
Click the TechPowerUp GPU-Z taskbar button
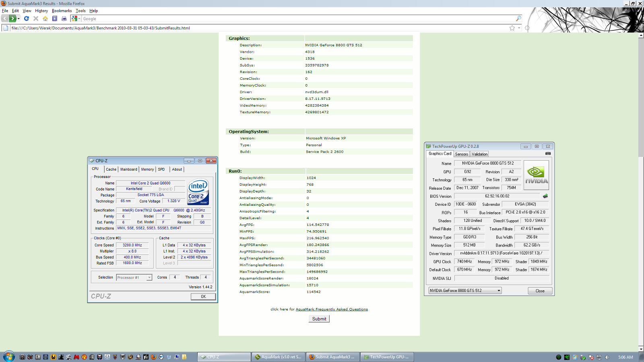pyautogui.click(x=386, y=357)
